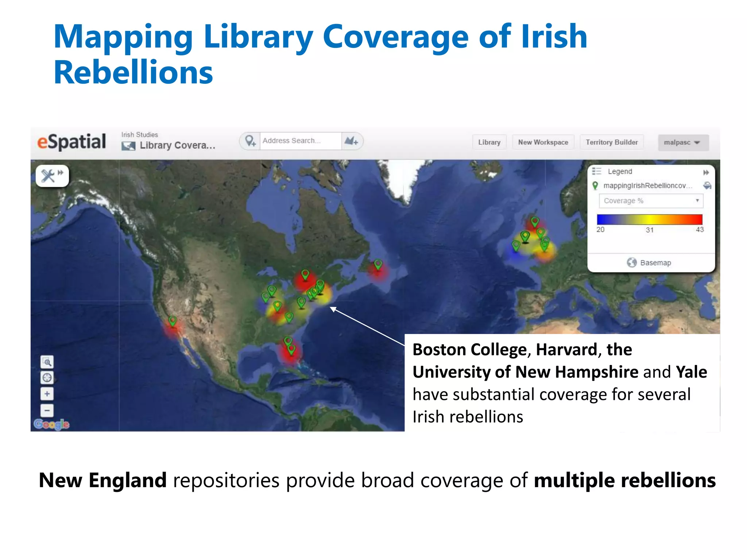747x560 pixels.
Task: Click the Address Search field
Action: click(301, 141)
